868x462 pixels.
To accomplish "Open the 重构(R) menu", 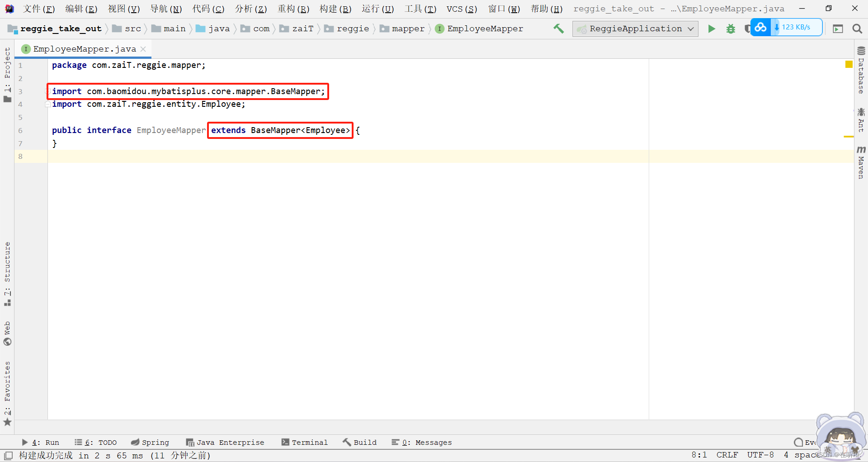I will pyautogui.click(x=293, y=9).
